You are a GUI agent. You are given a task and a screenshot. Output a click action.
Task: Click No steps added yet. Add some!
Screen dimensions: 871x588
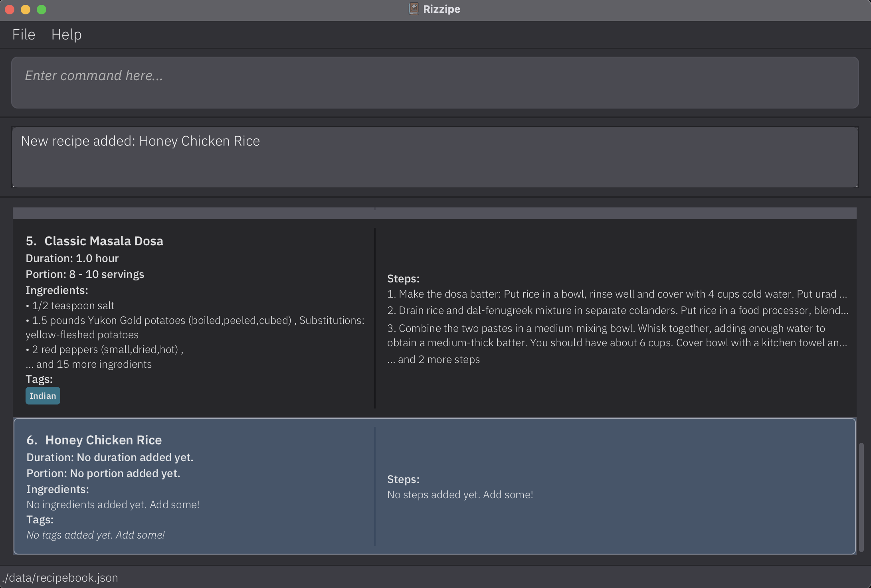(x=460, y=495)
